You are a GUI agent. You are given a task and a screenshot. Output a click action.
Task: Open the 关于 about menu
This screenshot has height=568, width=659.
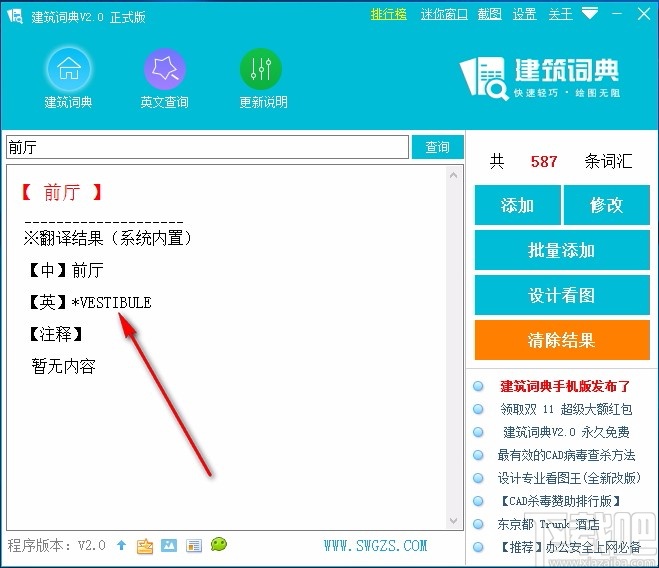coord(560,14)
